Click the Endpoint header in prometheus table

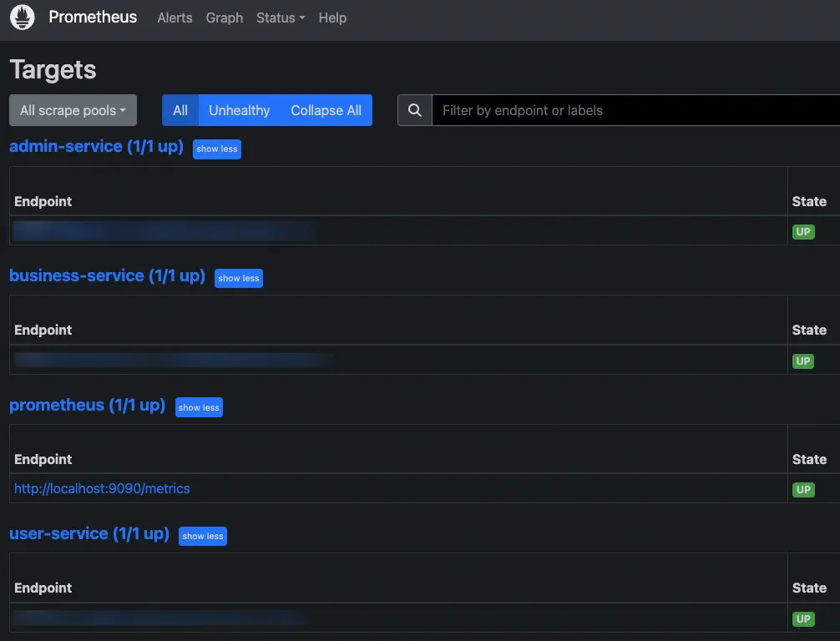tap(43, 459)
